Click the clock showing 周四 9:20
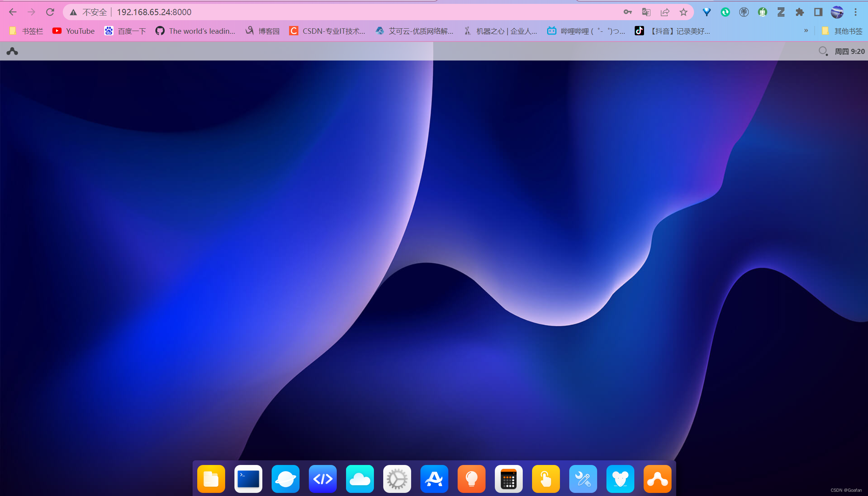This screenshot has height=496, width=868. click(849, 52)
